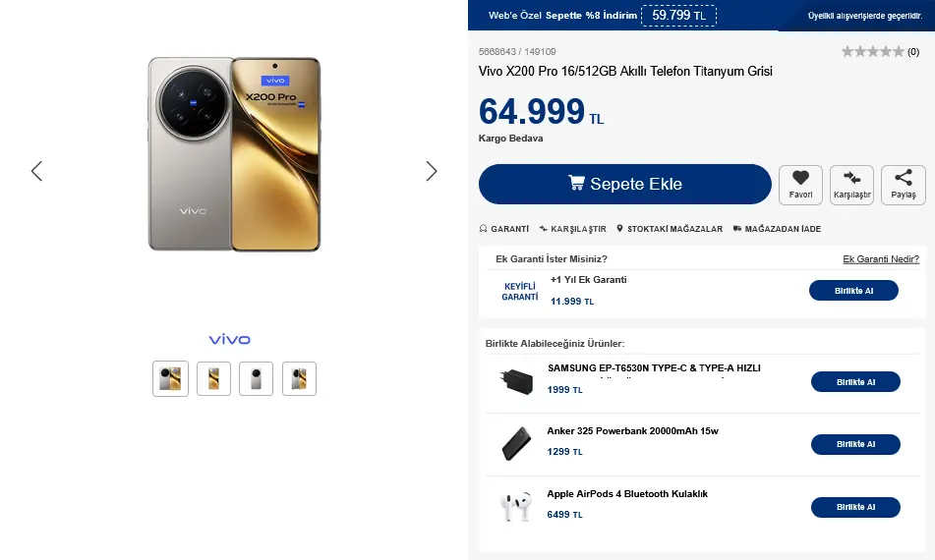This screenshot has width=935, height=560.
Task: Show the next product image arrow
Action: tap(432, 171)
